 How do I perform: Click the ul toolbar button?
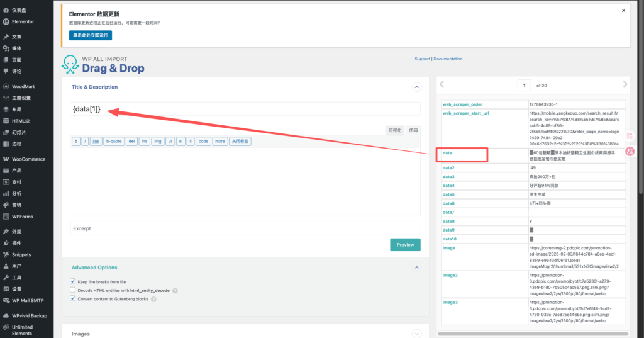(x=170, y=142)
